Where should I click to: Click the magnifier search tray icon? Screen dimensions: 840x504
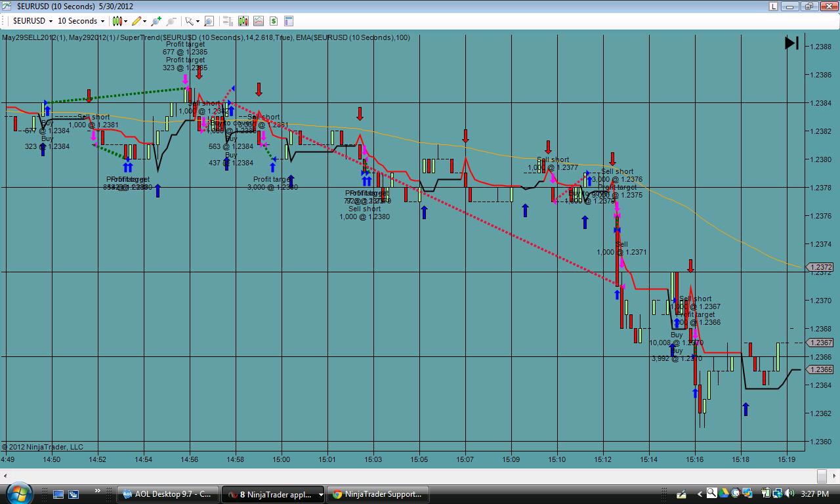(711, 494)
